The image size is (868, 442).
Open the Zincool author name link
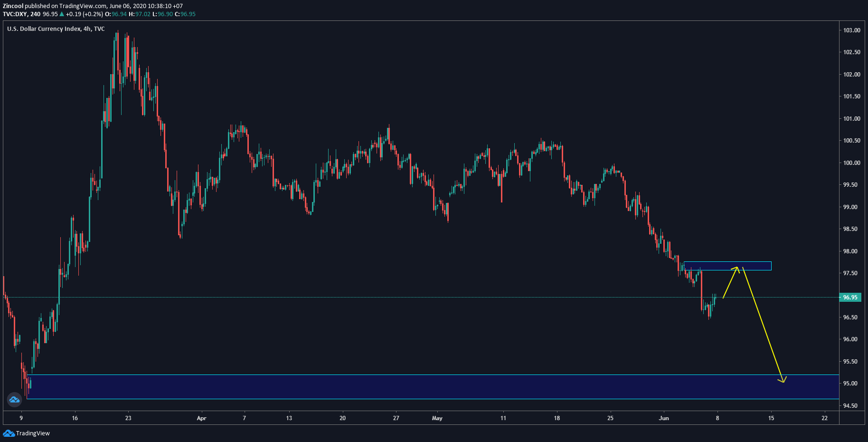(13, 6)
